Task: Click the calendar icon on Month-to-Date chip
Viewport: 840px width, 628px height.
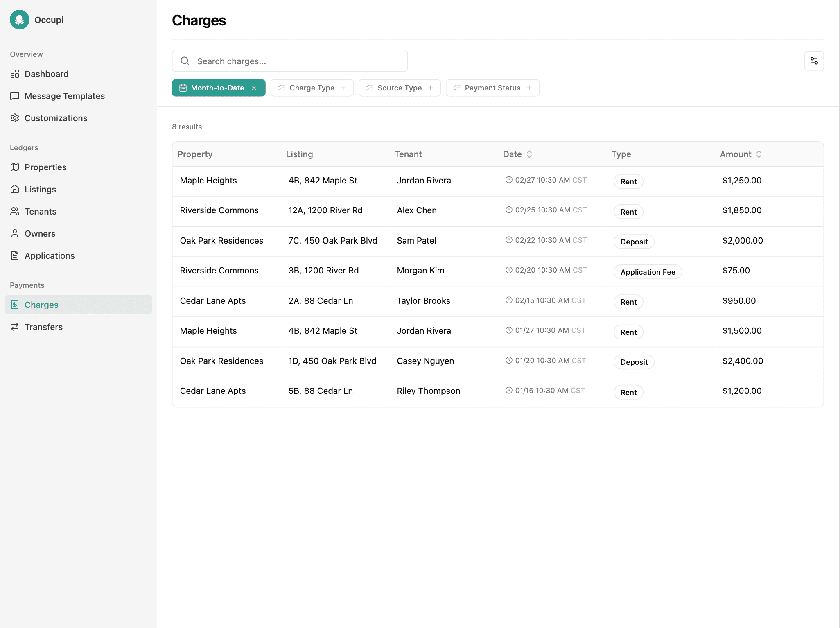Action: (183, 88)
